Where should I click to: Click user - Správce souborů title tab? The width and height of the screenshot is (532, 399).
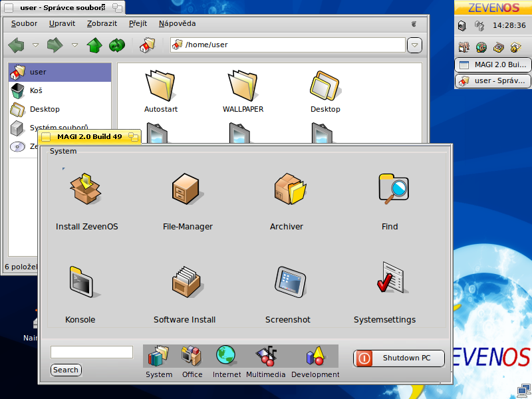pos(63,8)
